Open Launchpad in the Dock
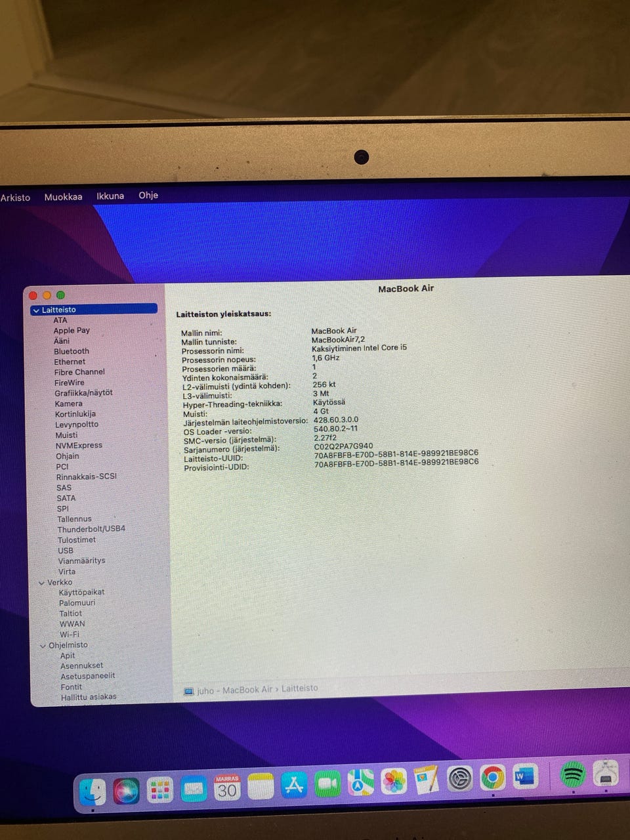630x840 pixels. pos(159,790)
